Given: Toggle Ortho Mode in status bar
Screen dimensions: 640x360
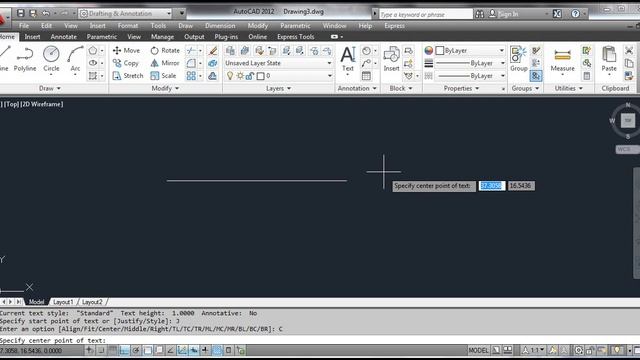Looking at the screenshot, I should [124, 350].
